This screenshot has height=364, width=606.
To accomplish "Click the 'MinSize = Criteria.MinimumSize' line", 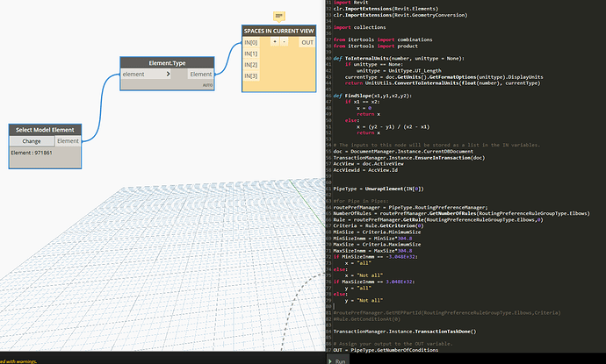I will (377, 232).
